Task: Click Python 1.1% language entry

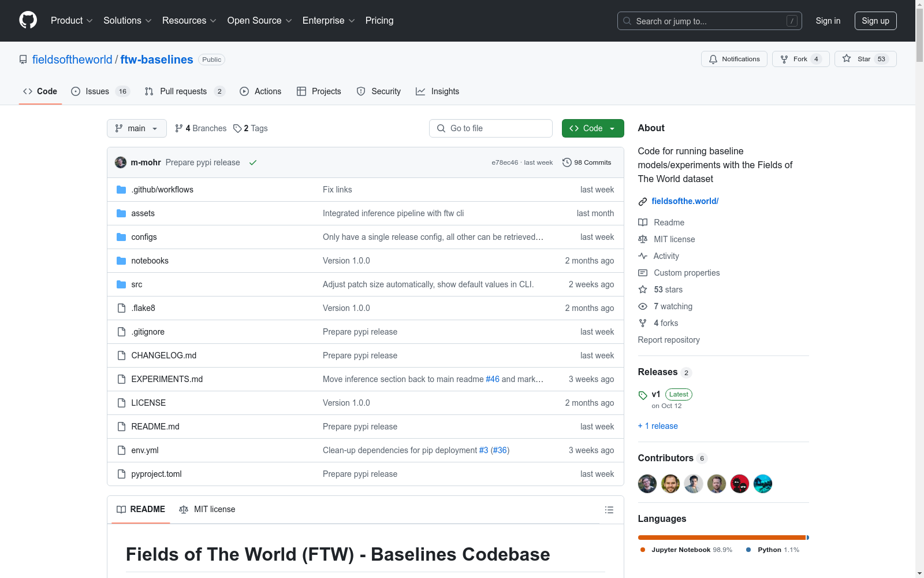Action: [x=773, y=550]
